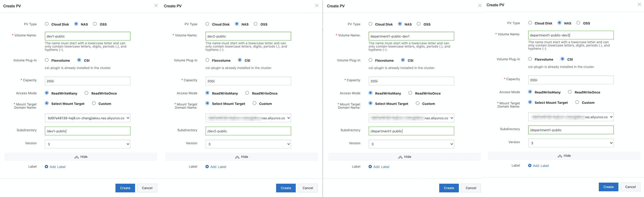Select ReadWriteOnce in dev1-public dialog
The height and width of the screenshot is (197, 644).
(87, 93)
